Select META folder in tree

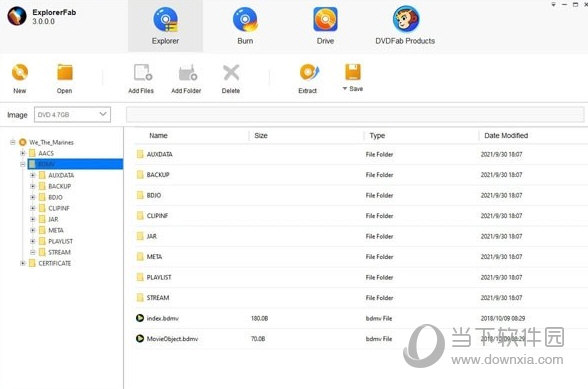[56, 230]
